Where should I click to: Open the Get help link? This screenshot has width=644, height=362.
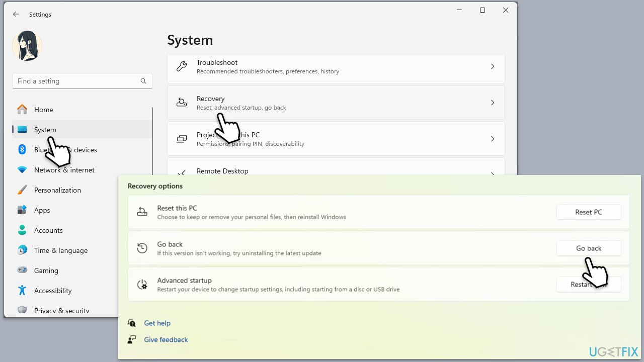pos(157,323)
